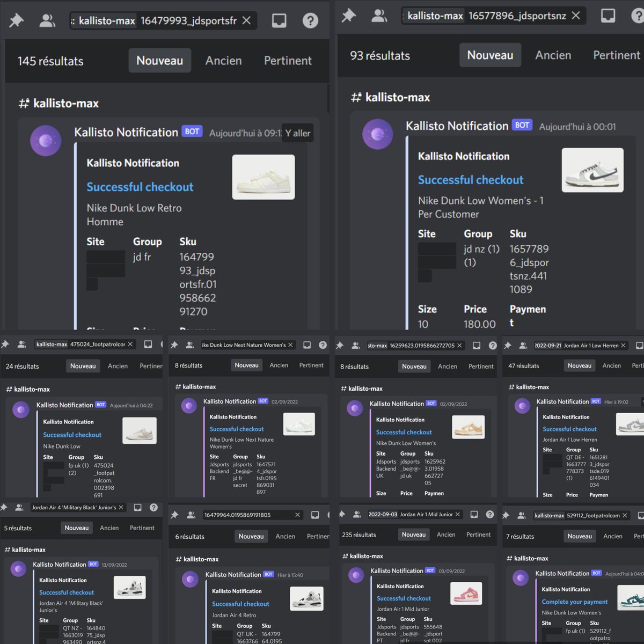The height and width of the screenshot is (644, 644).
Task: Select the '235 résultats' count text
Action: coord(359,535)
